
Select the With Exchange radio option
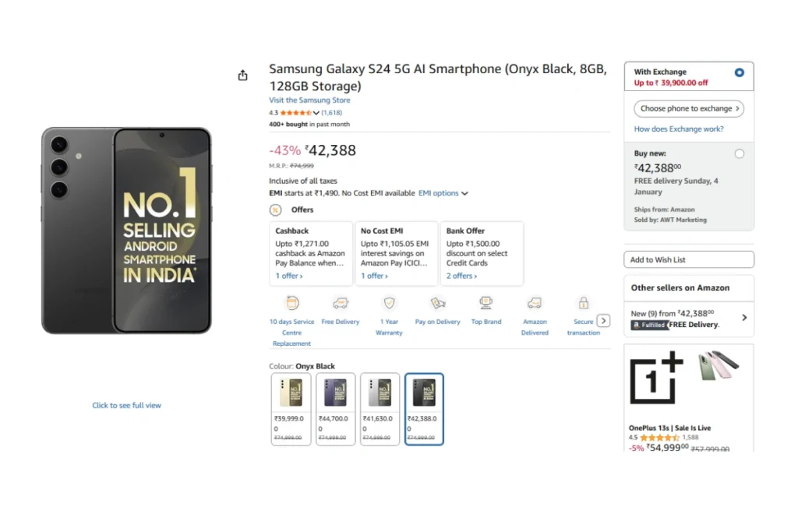click(739, 72)
